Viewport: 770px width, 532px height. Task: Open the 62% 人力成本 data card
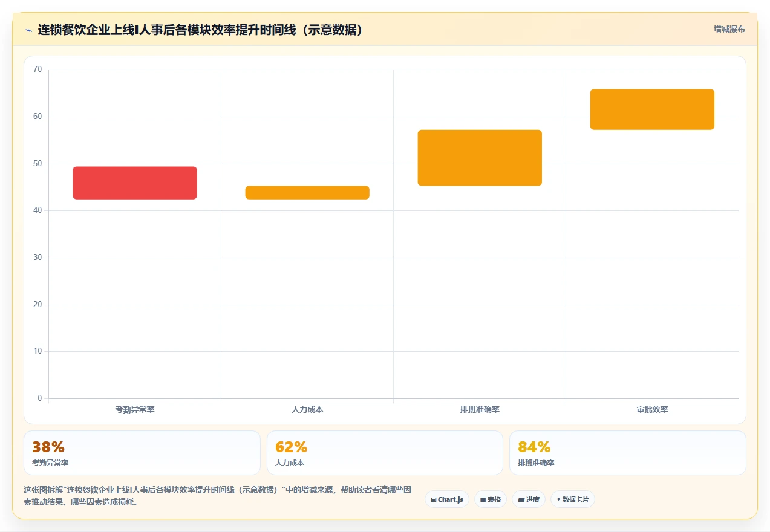point(385,453)
